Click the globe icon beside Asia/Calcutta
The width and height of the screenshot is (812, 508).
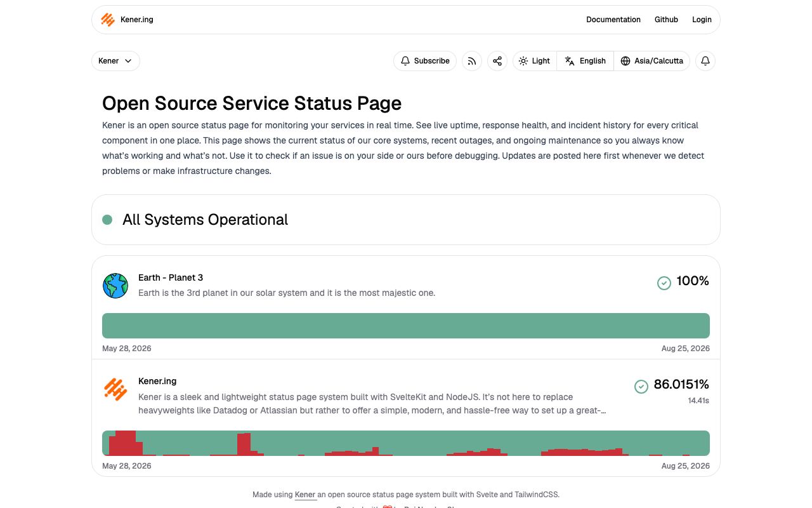[625, 61]
